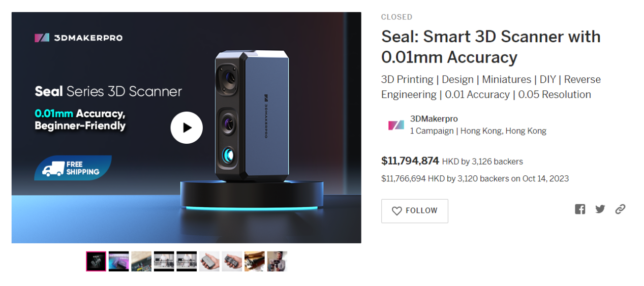Share campaign on Facebook
The image size is (644, 286).
tap(580, 209)
